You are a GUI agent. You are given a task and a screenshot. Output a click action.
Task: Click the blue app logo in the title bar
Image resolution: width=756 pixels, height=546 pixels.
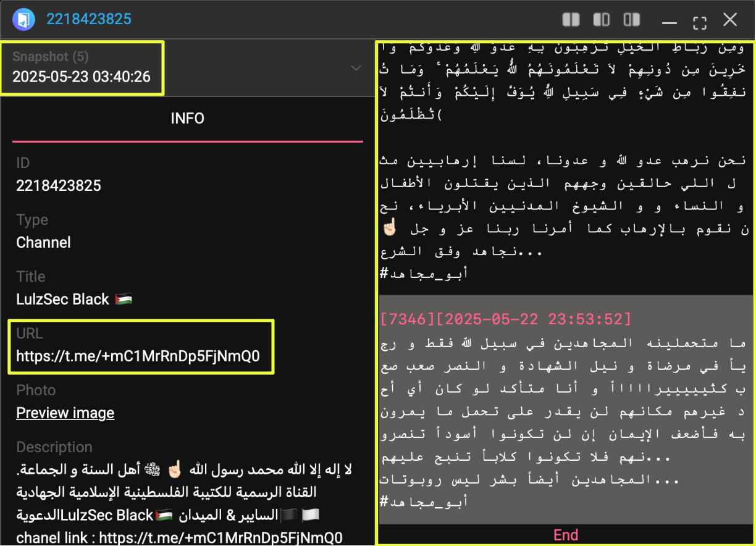(x=24, y=19)
